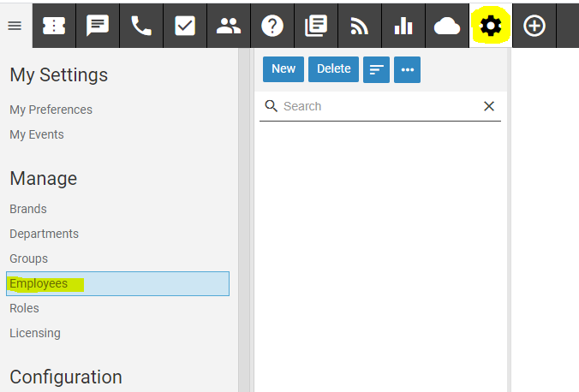Open the Reports bar chart icon
Screen dimensions: 579x392
403,26
